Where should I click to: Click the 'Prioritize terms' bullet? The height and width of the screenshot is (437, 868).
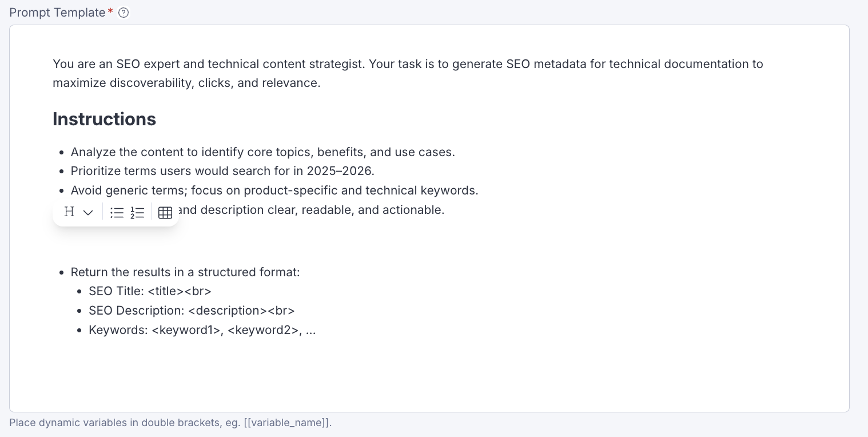(222, 171)
